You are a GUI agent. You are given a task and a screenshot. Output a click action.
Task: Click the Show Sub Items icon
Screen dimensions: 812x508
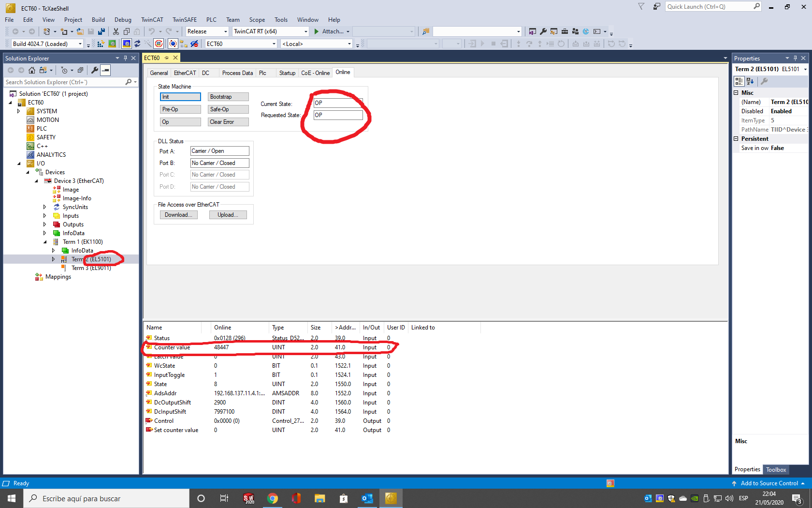(x=184, y=44)
